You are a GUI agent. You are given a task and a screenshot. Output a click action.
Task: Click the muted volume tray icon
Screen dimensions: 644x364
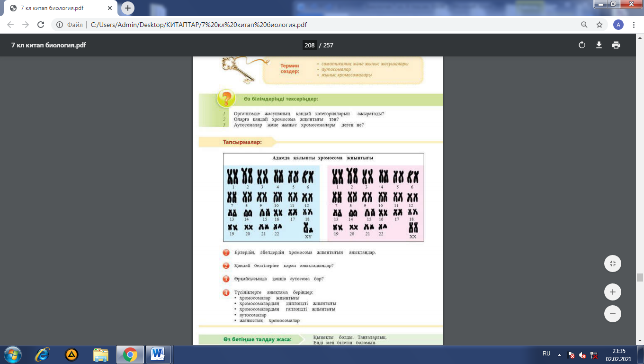(582, 355)
